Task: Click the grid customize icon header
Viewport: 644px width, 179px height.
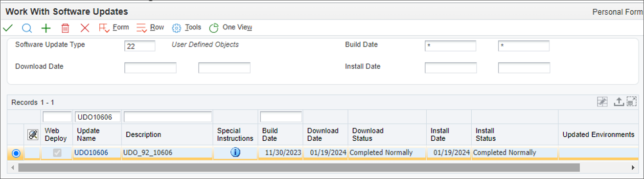Action: [x=33, y=134]
